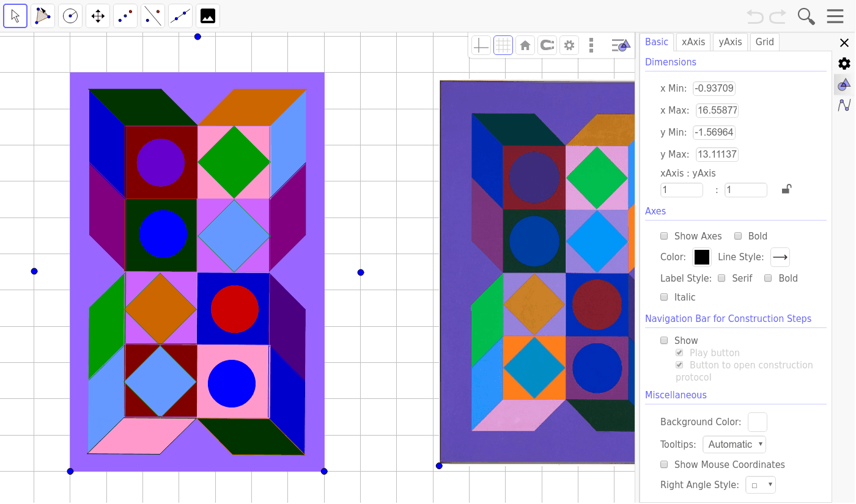This screenshot has height=504, width=856.
Task: Unlock the axis ratio padlock
Action: (786, 189)
